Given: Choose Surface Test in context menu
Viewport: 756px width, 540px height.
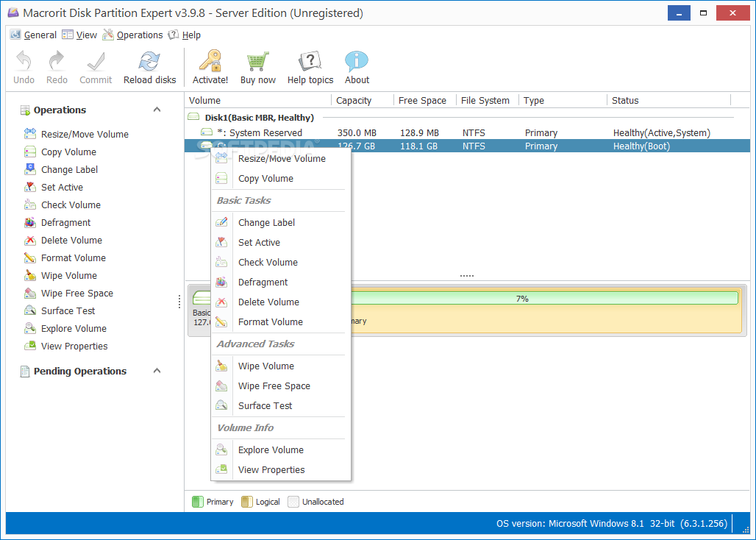Looking at the screenshot, I should [281, 405].
